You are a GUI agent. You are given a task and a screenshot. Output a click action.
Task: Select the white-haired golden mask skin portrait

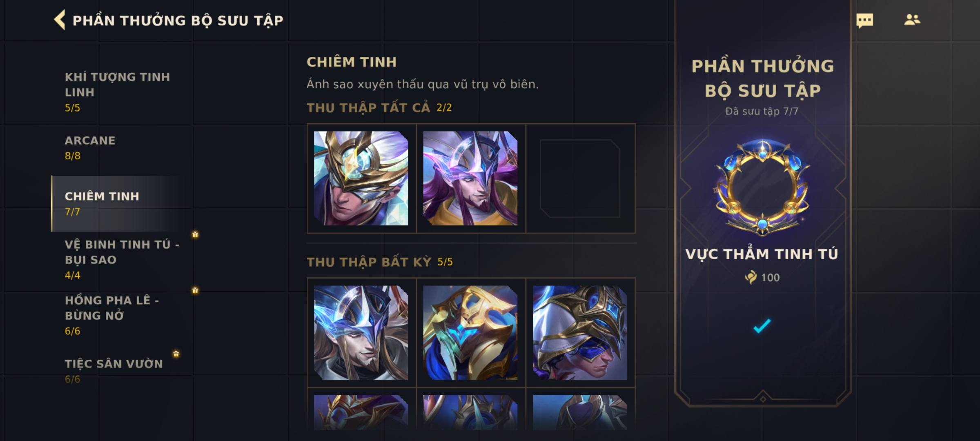[361, 178]
